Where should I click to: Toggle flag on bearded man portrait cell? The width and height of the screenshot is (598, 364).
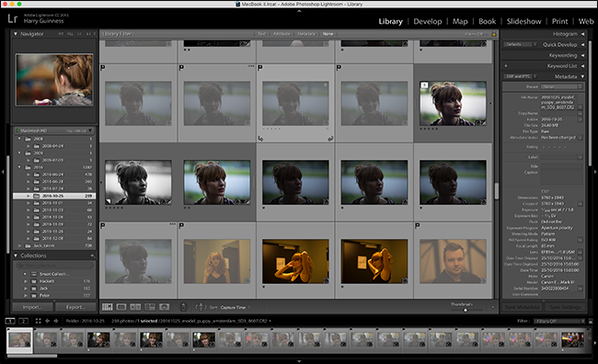418,226
